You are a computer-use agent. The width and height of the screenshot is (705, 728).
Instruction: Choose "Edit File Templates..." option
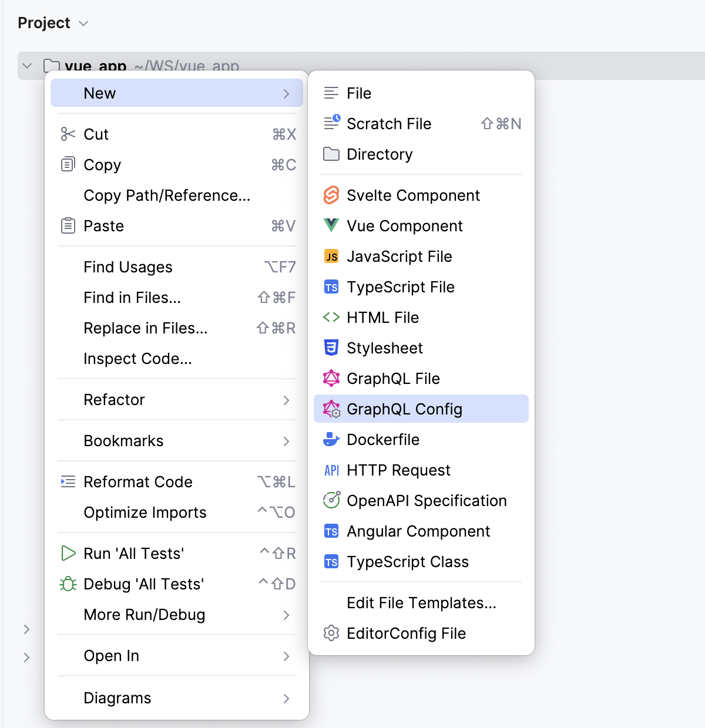tap(421, 602)
